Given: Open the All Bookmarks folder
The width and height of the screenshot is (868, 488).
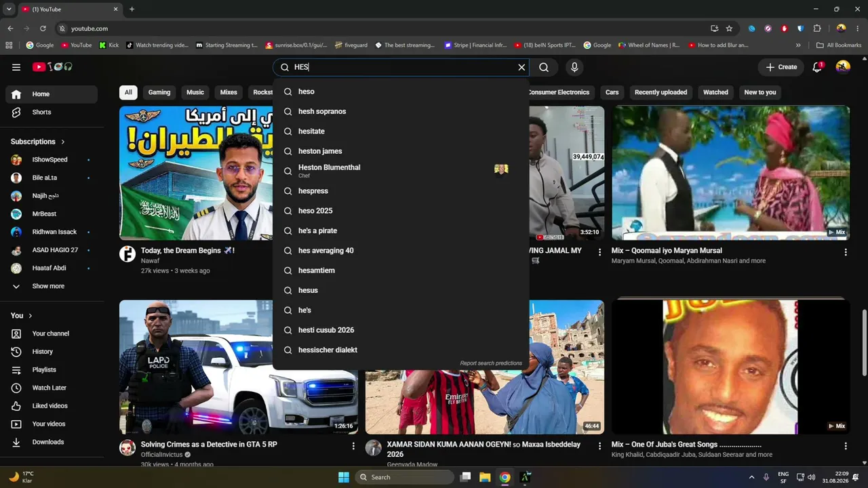Looking at the screenshot, I should pos(839,45).
